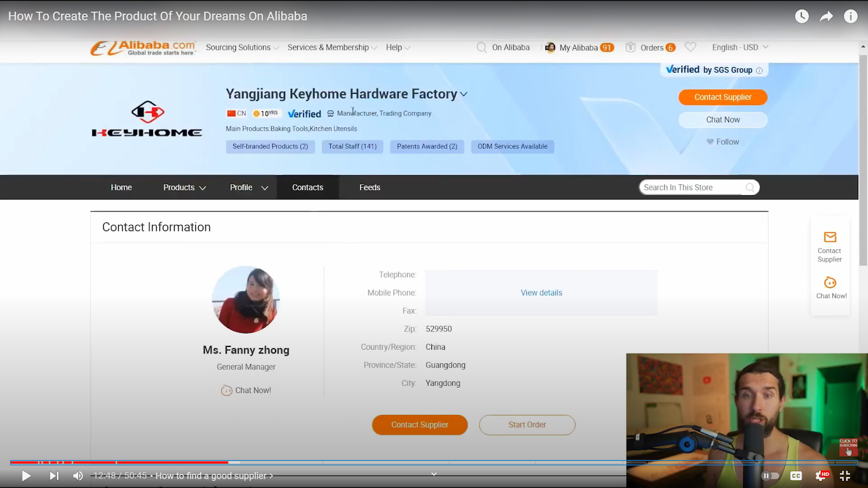868x488 pixels.
Task: Click the 10YRS gold supplier badge
Action: click(266, 113)
